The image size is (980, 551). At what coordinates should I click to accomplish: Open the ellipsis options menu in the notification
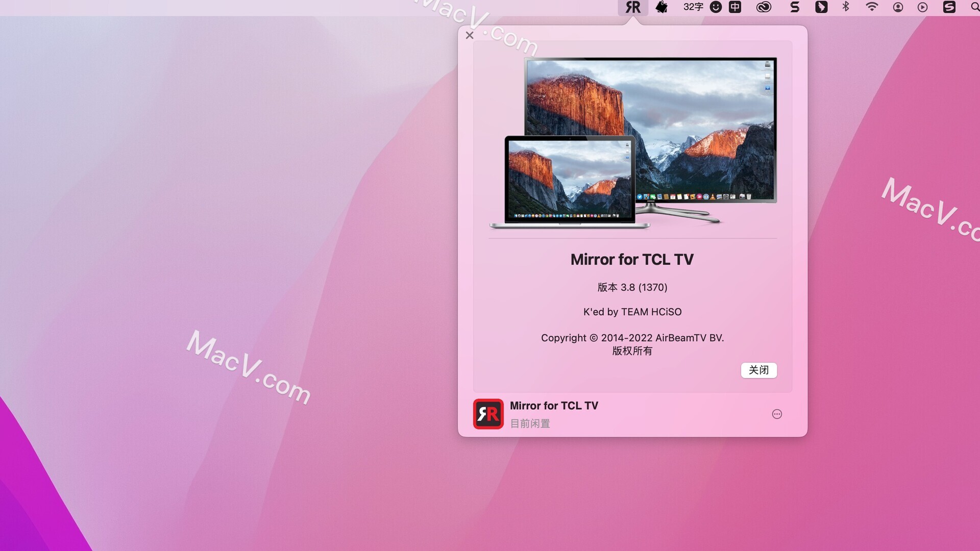click(x=776, y=414)
